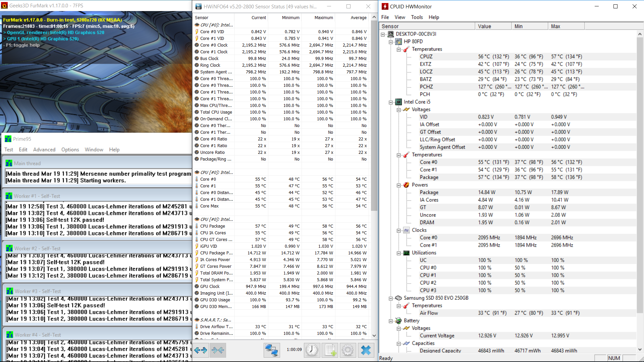
Task: Open HWMonitor Help menu
Action: tap(434, 17)
